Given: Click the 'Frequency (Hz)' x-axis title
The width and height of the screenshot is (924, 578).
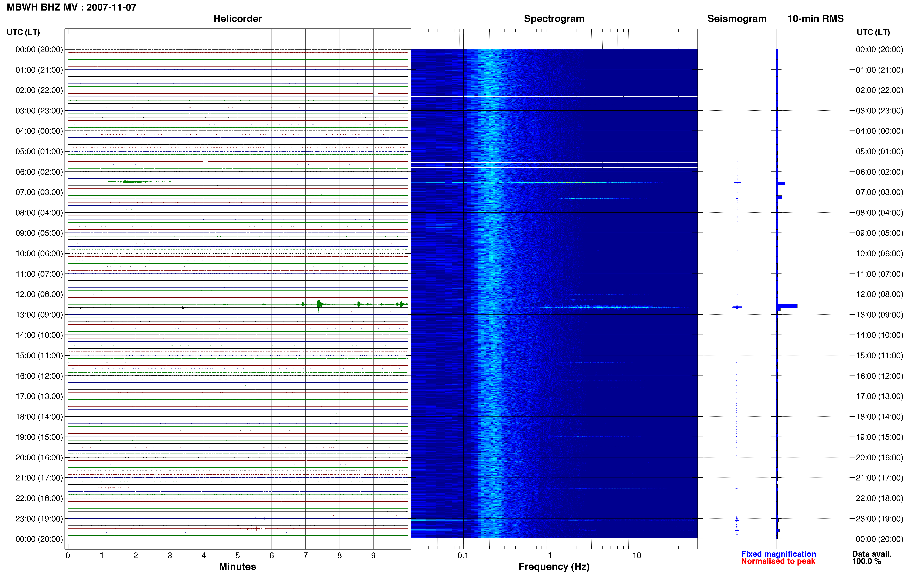Looking at the screenshot, I should point(554,567).
